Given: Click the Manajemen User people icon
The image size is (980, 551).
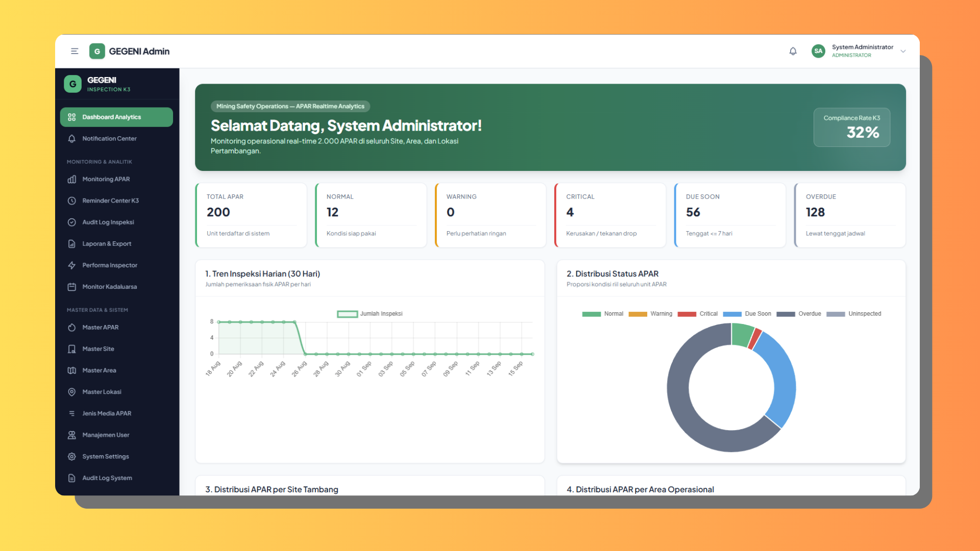Looking at the screenshot, I should click(x=71, y=435).
